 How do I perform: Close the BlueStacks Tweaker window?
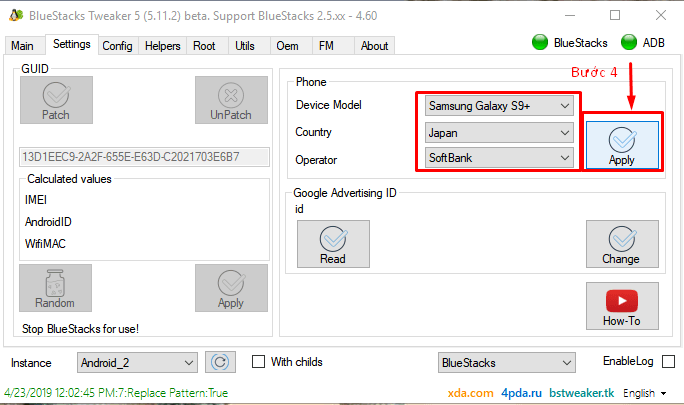[x=661, y=15]
